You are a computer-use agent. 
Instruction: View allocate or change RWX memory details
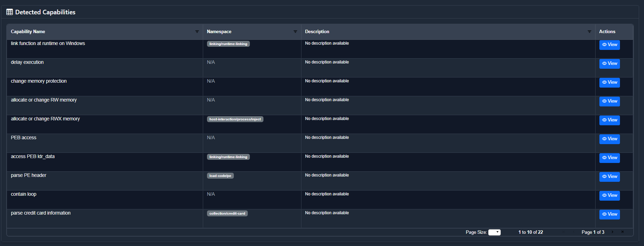tap(609, 120)
